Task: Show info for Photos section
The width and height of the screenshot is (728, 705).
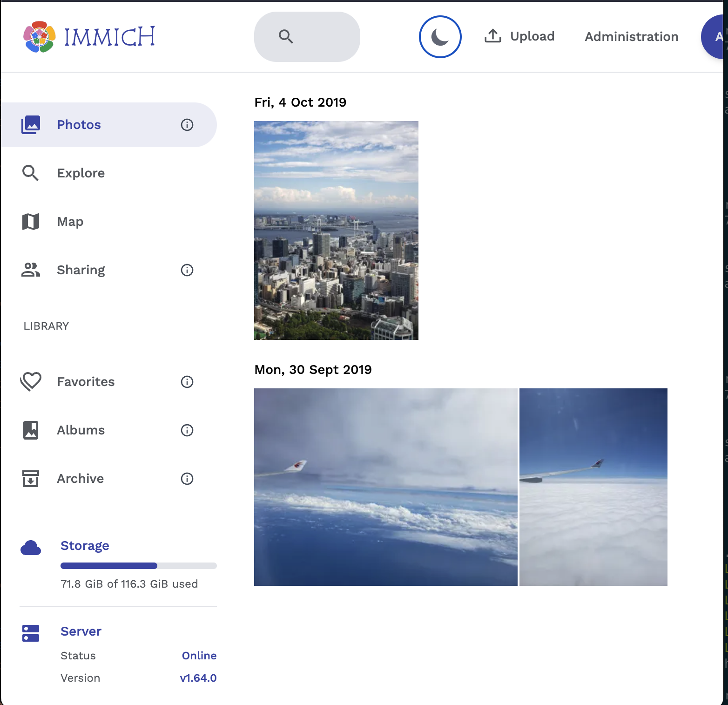Action: [187, 125]
